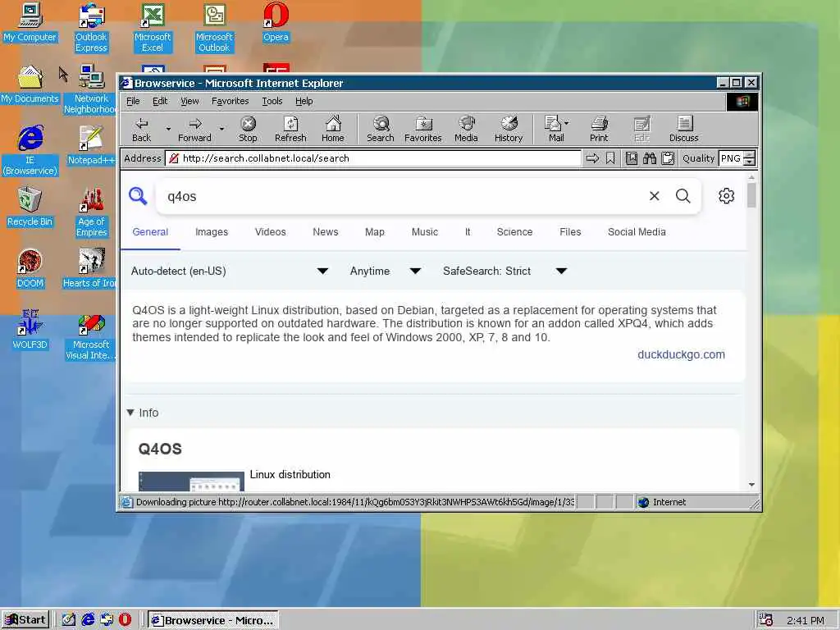This screenshot has height=630, width=840.
Task: Click the system tray icon near clock
Action: coord(766,620)
